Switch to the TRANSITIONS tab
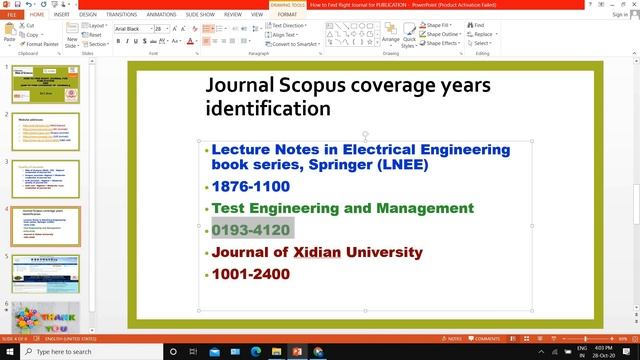Viewport: 640px width, 360px height. point(122,14)
